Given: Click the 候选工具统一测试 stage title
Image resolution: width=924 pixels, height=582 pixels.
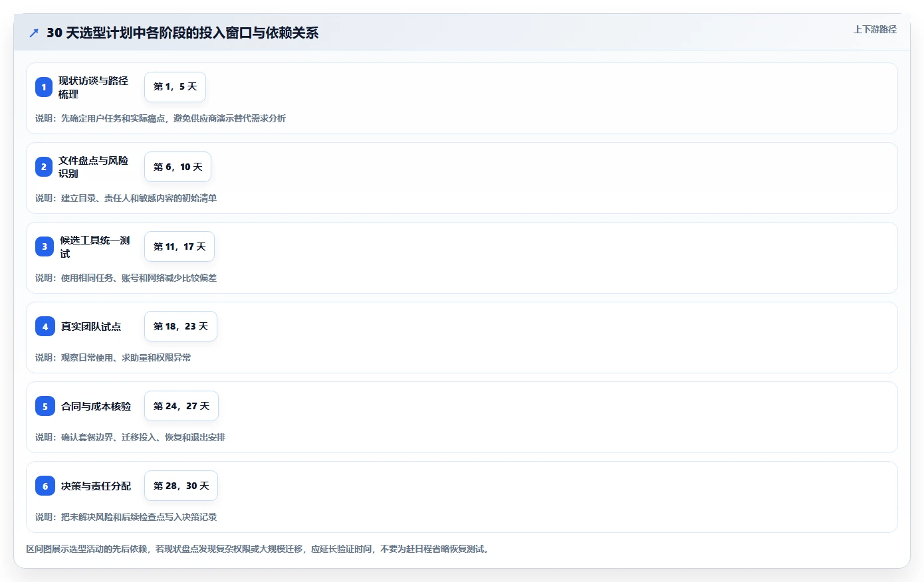Looking at the screenshot, I should pos(95,246).
